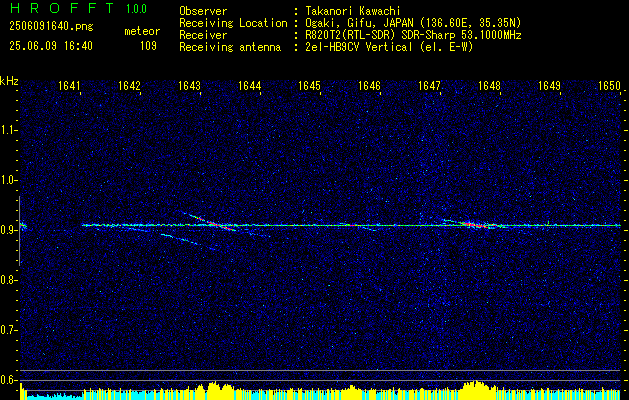This screenshot has width=629, height=400.
Task: Select the filename 2506091640.png
Action: [x=51, y=26]
